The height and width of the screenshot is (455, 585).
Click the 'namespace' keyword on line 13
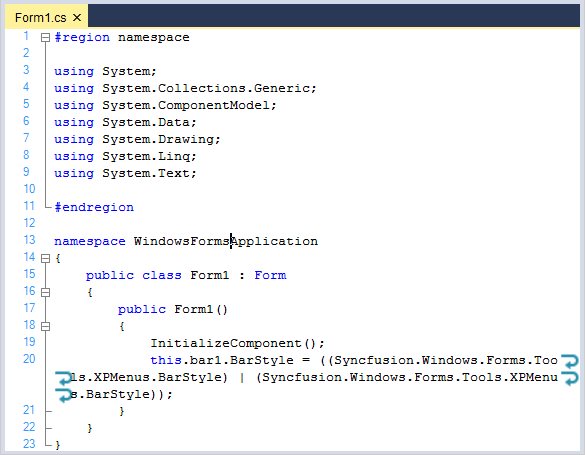(90, 242)
